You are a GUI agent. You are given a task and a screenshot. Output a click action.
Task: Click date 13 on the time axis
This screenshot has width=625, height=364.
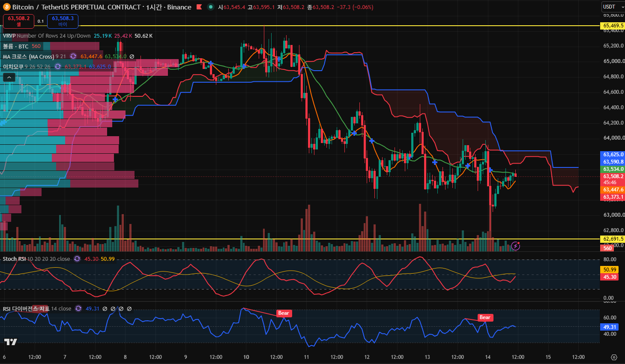coord(427,357)
